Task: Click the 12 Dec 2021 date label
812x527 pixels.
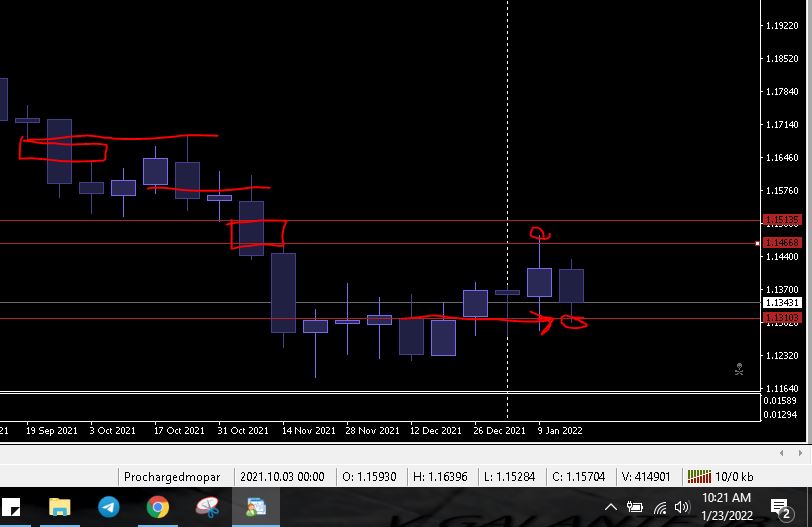Action: click(436, 431)
